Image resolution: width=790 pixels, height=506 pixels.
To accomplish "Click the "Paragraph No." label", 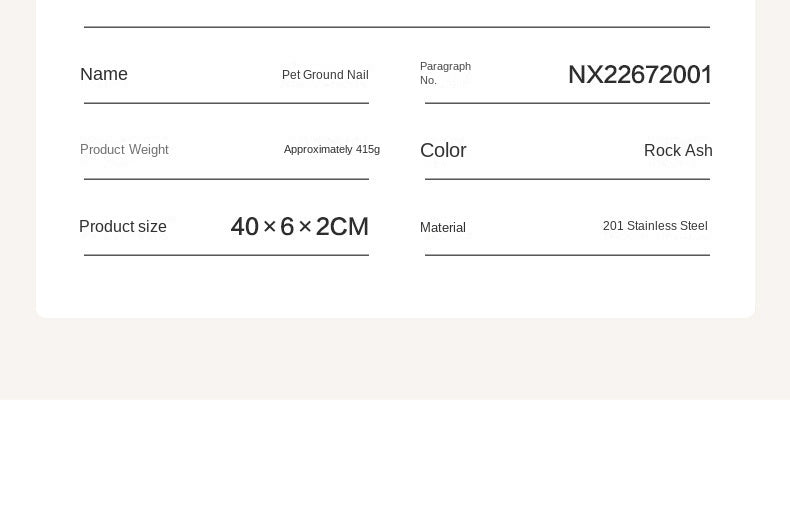I will (x=445, y=73).
